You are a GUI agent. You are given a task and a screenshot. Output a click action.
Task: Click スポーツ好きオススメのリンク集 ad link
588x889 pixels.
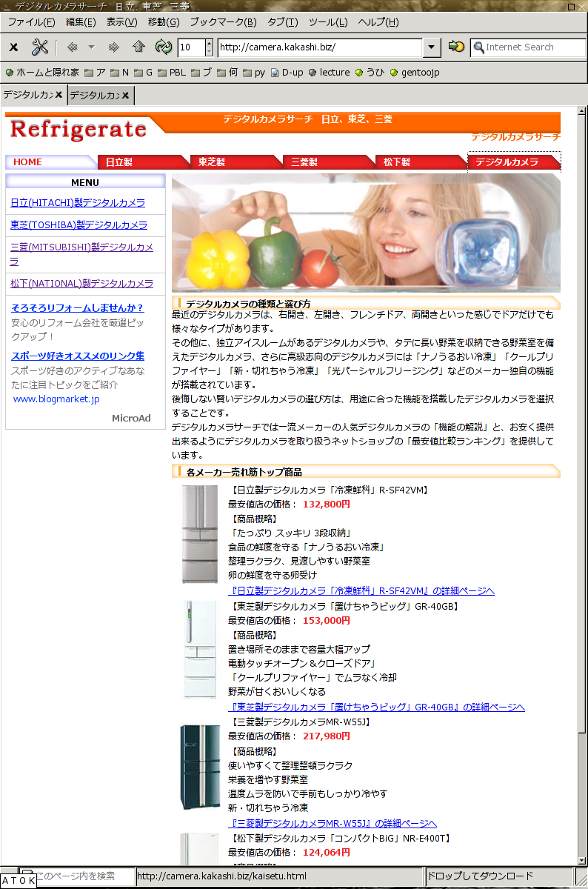click(x=78, y=356)
